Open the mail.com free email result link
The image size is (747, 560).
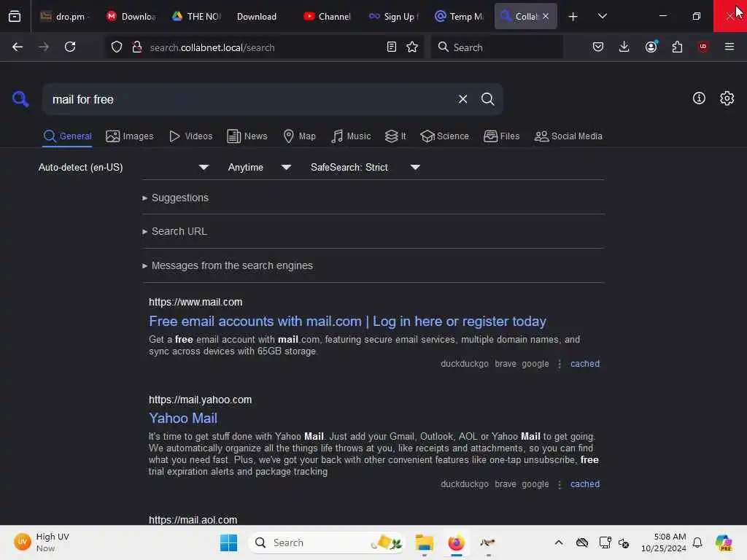pyautogui.click(x=347, y=322)
